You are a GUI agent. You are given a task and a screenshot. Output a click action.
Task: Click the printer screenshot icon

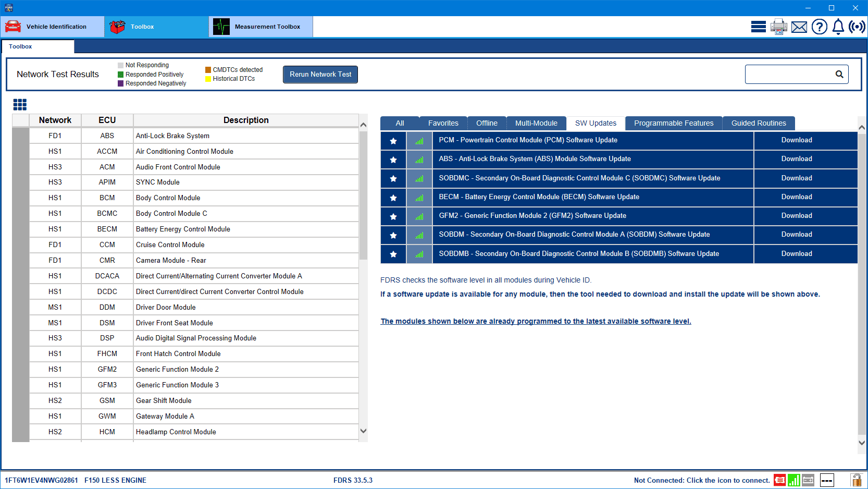coord(778,27)
